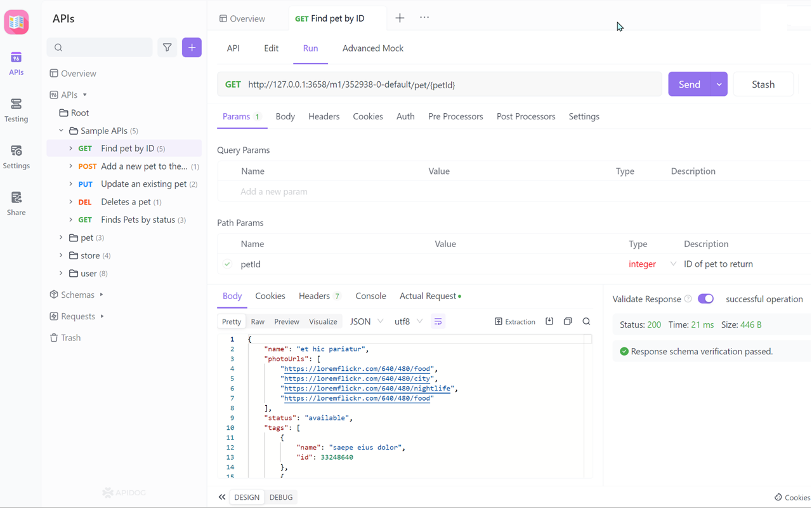
Task: Open the Testing sidebar section
Action: (x=16, y=110)
